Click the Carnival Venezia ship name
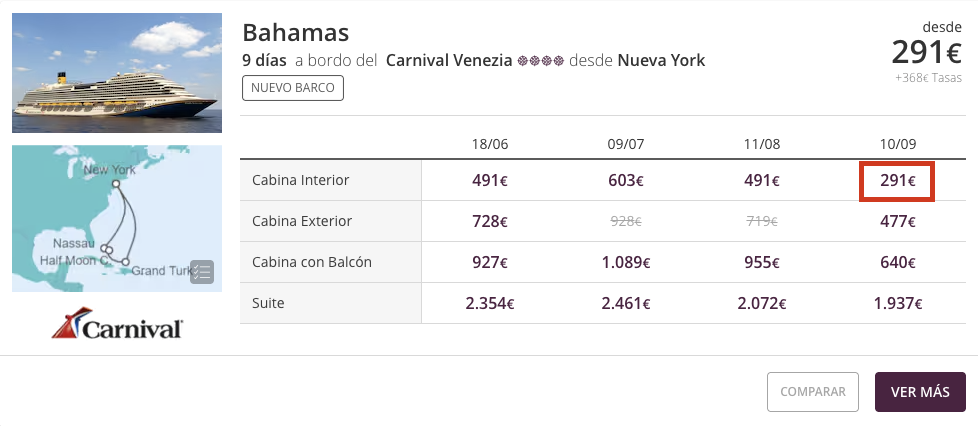 click(449, 61)
